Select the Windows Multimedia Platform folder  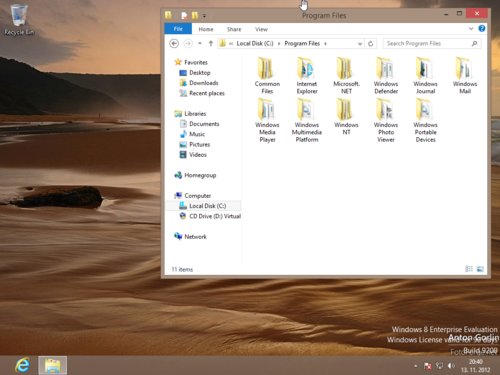307,121
